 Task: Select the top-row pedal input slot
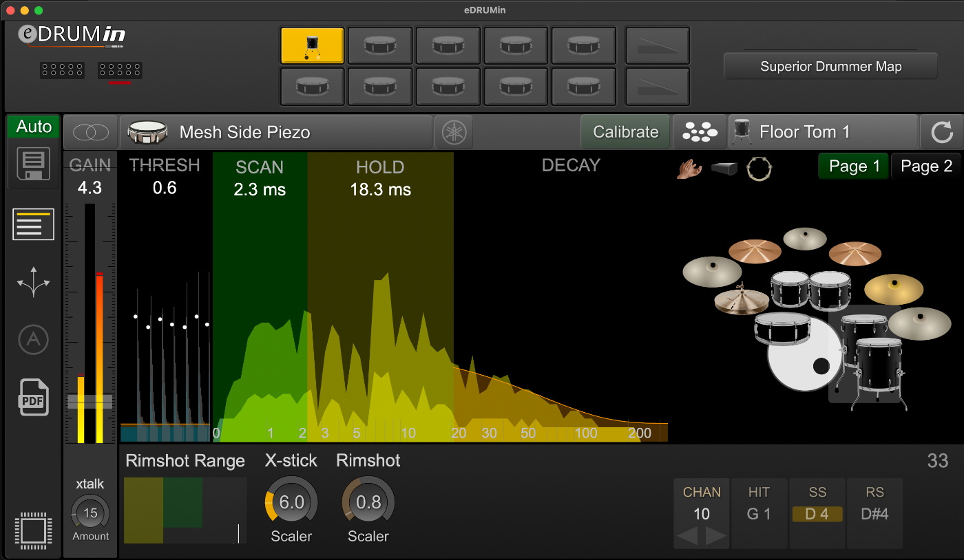click(658, 46)
